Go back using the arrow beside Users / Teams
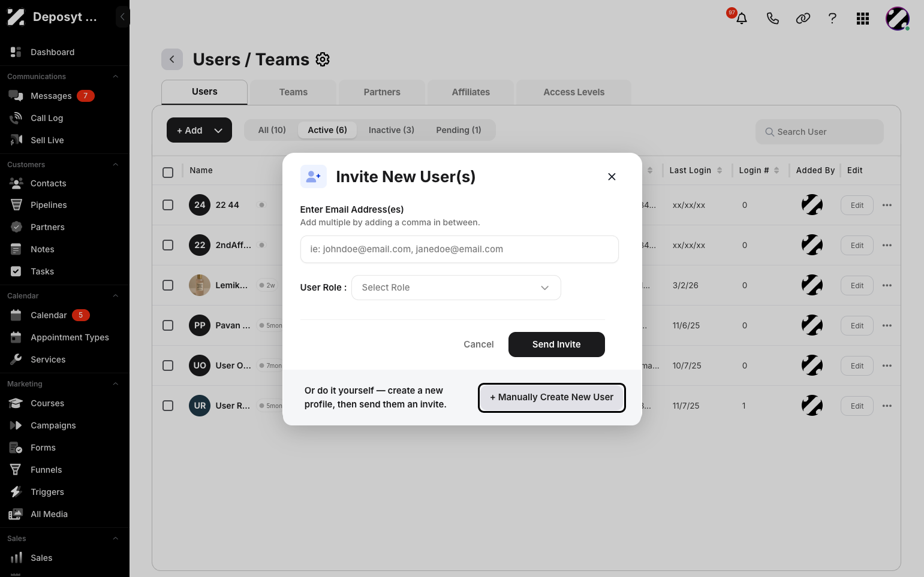 click(x=172, y=59)
